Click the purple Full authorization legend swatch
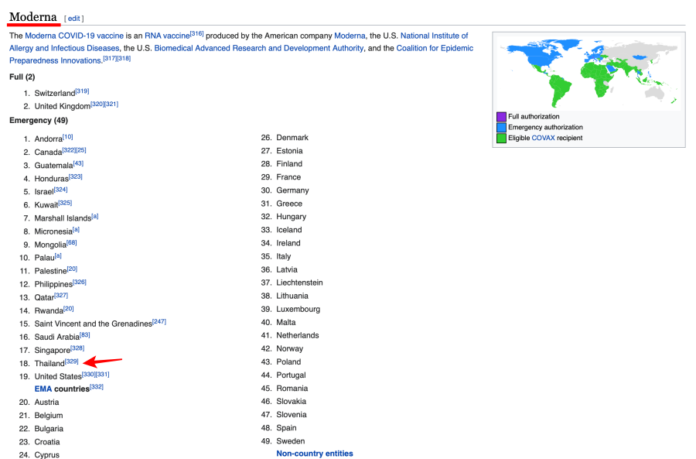Screen dimensions: 696x459 click(502, 117)
